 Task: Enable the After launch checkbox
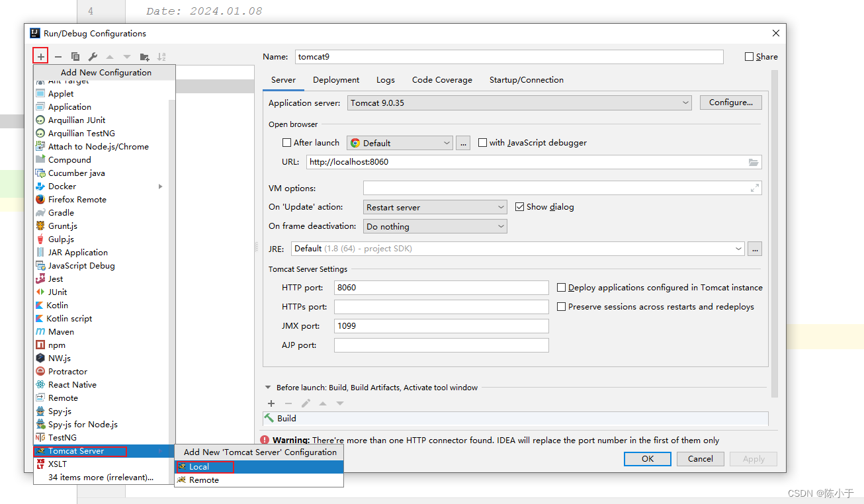coord(286,143)
